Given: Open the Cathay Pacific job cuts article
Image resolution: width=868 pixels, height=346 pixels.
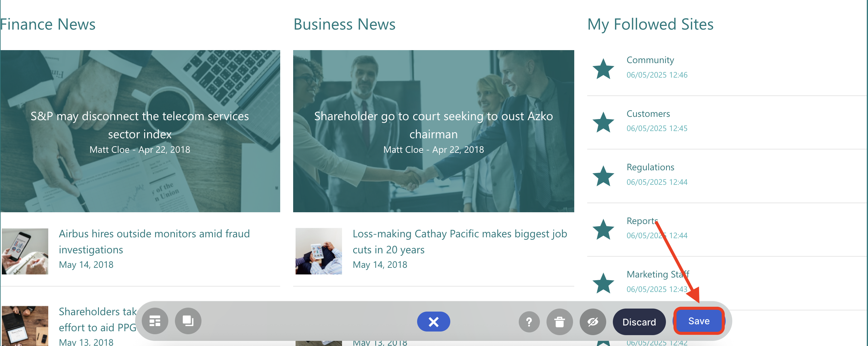Looking at the screenshot, I should (460, 242).
